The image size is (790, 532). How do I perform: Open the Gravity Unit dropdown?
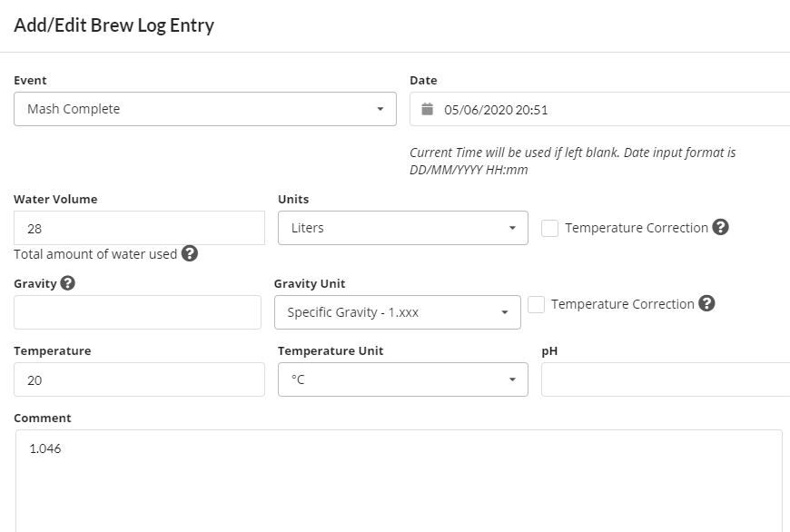(x=397, y=312)
